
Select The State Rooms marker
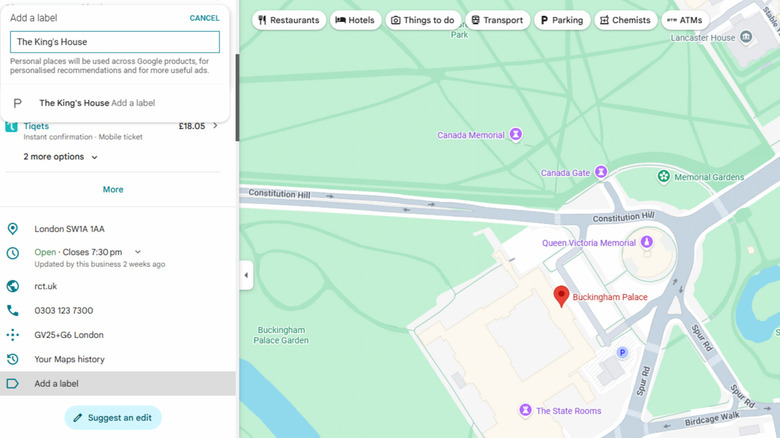coord(525,410)
